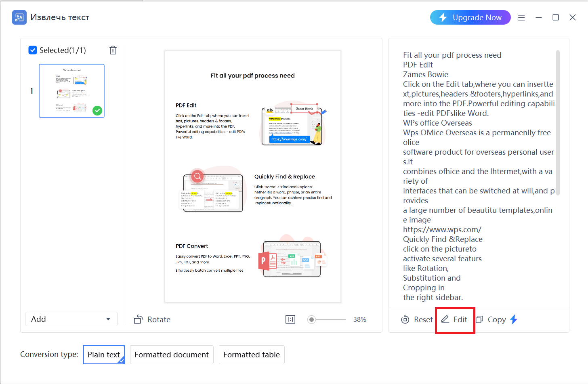Click Upgrade Now
This screenshot has width=588, height=384.
tap(470, 17)
